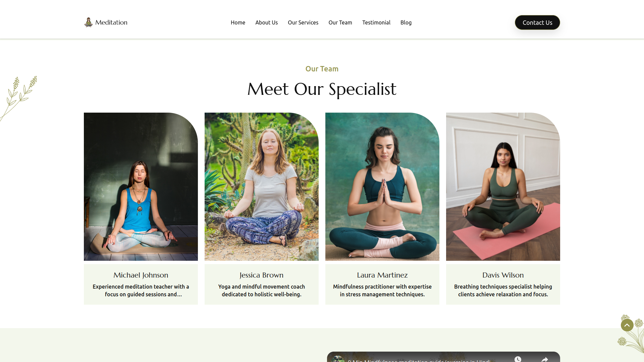Screen dimensions: 644x362
Task: Open the Our Services menu link
Action: pos(303,22)
